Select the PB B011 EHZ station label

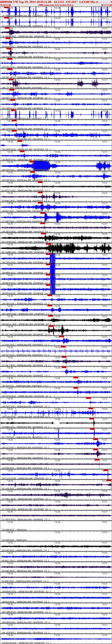coord(25,561)
